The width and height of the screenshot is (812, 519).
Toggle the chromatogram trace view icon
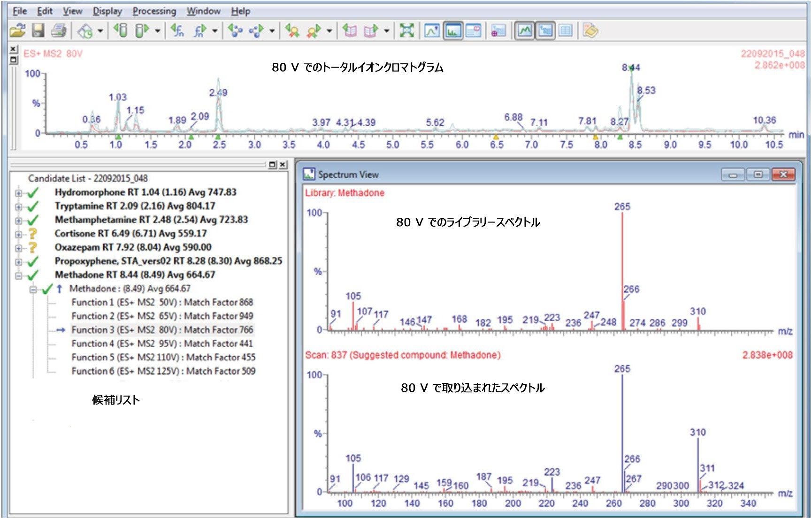432,31
